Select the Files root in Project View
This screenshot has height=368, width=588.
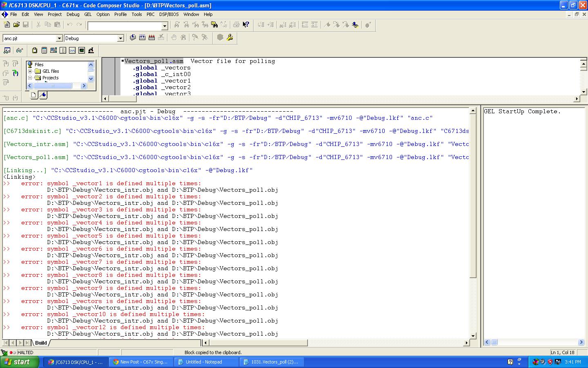(x=39, y=64)
